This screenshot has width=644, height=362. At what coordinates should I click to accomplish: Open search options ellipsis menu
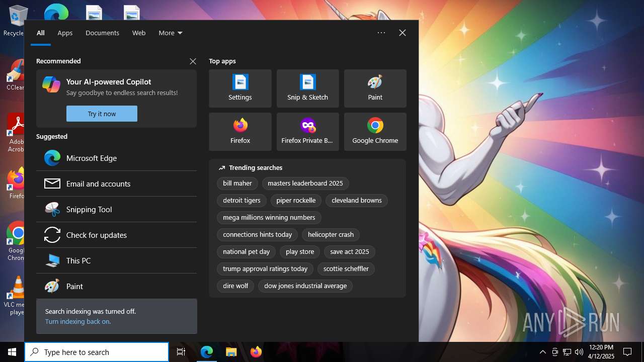click(x=381, y=33)
